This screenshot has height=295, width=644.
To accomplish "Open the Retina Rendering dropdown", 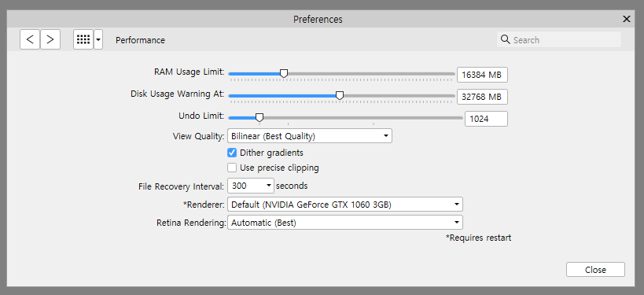I will coord(345,223).
